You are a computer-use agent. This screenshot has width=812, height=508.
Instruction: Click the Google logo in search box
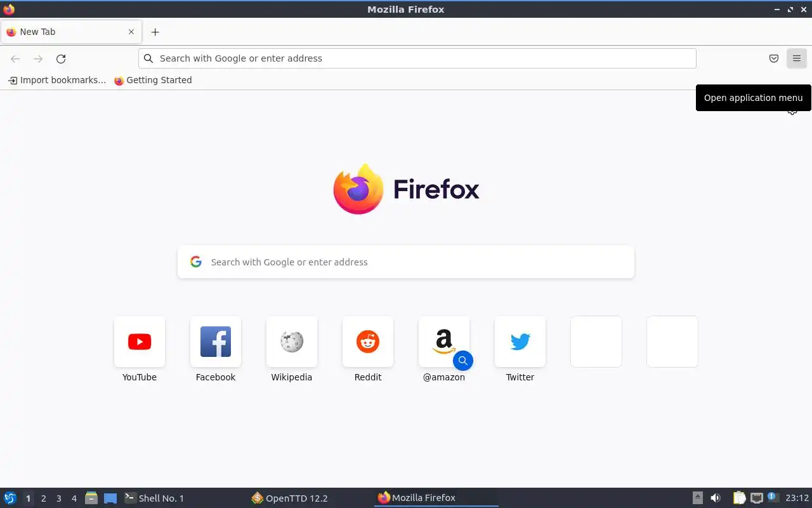pyautogui.click(x=196, y=262)
